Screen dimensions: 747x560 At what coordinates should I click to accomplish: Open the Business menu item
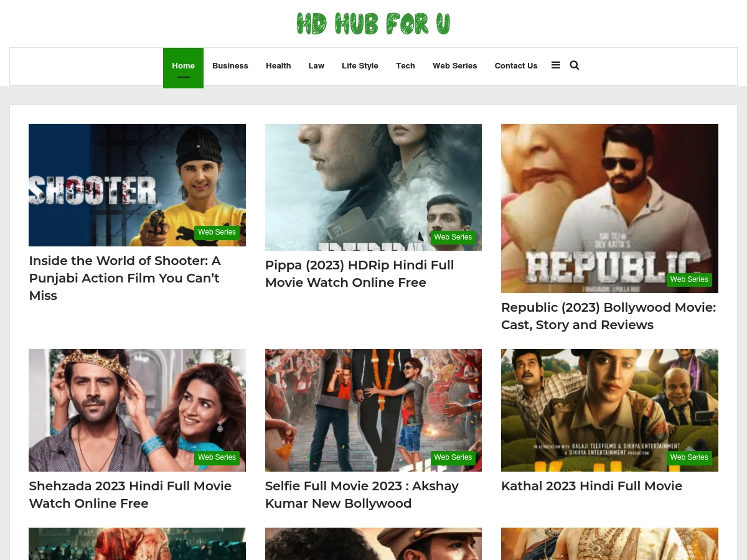230,66
